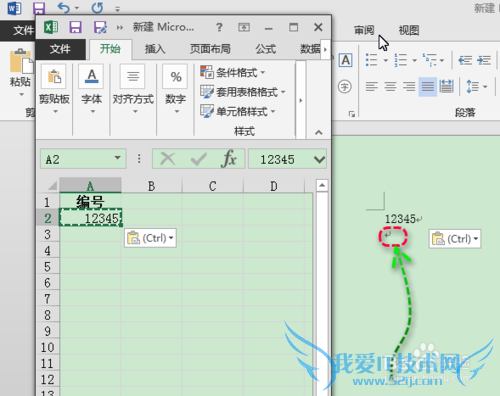
Task: Expand the formula bar chevron
Action: click(319, 160)
